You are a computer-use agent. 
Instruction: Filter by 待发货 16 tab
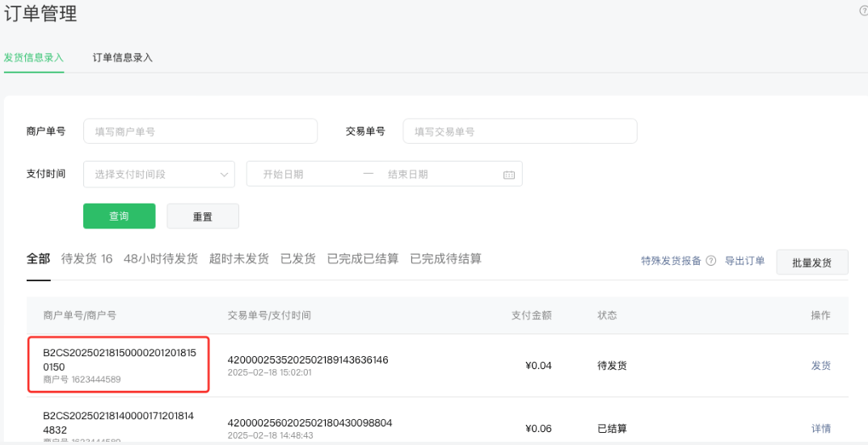click(x=86, y=258)
